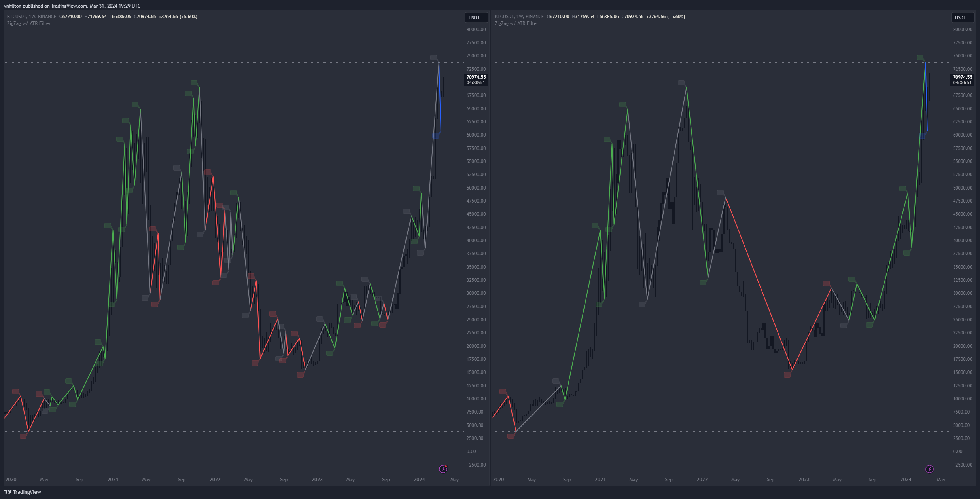The height and width of the screenshot is (499, 980).
Task: Click 80000.00 on the left chart price axis
Action: (x=476, y=30)
